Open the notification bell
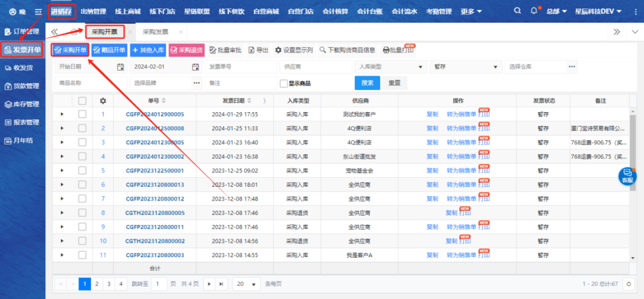This screenshot has height=299, width=644. (x=534, y=11)
